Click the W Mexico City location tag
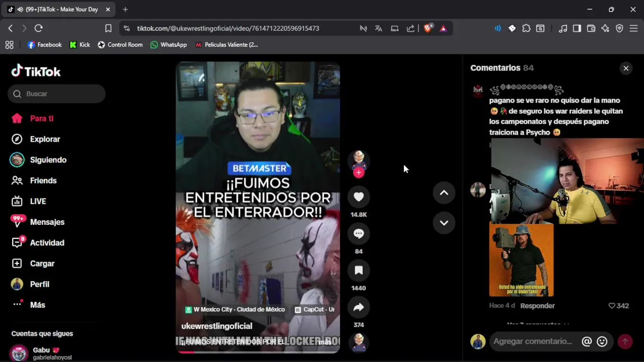 tap(235, 310)
